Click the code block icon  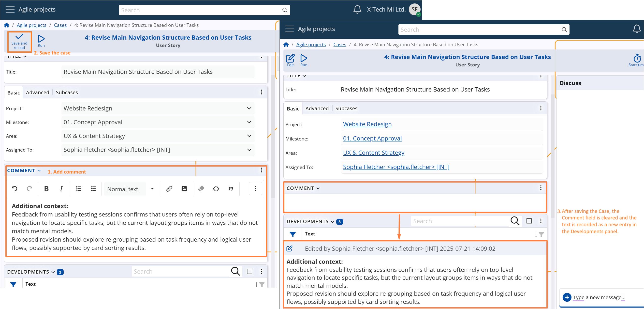click(x=216, y=189)
